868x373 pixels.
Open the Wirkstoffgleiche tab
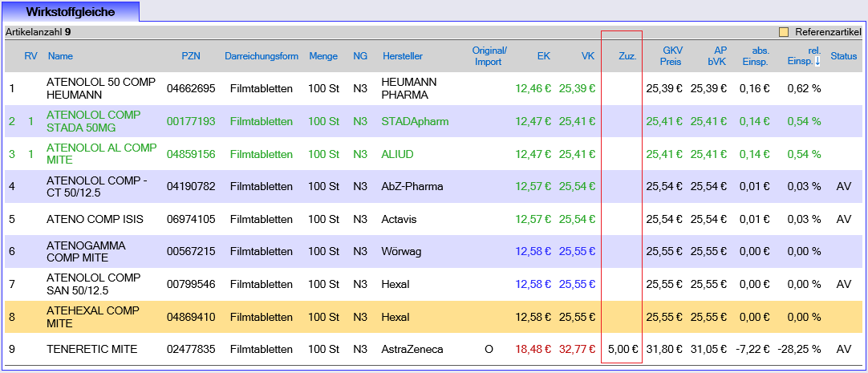click(70, 12)
